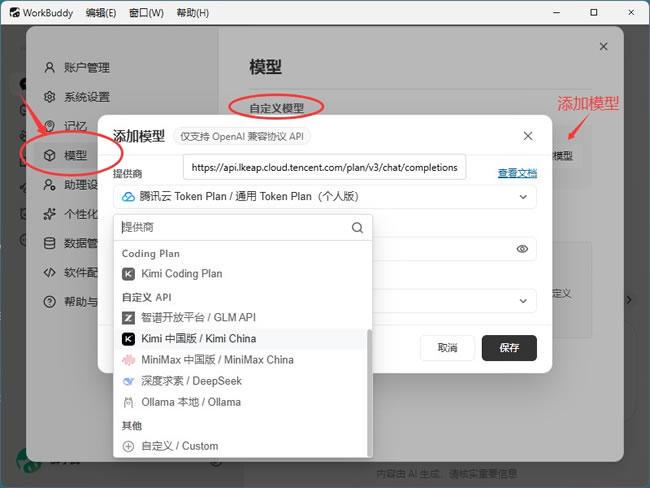Open the 账户管理 settings section
Viewport: 650px width, 488px height.
[x=77, y=67]
